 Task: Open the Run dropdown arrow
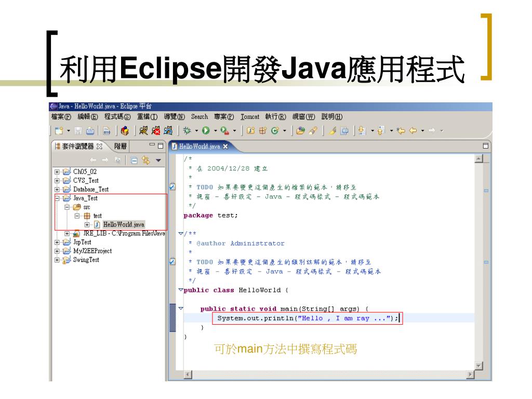[216, 130]
